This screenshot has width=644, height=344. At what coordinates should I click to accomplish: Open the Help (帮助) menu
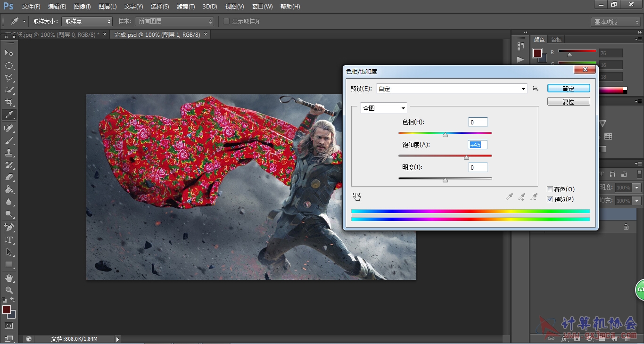(x=290, y=7)
